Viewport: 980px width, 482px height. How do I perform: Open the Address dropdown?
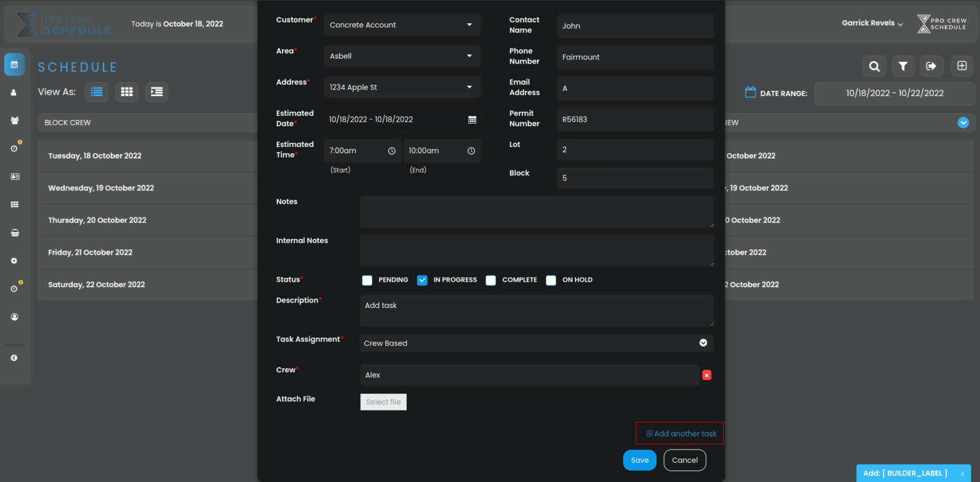pyautogui.click(x=402, y=88)
